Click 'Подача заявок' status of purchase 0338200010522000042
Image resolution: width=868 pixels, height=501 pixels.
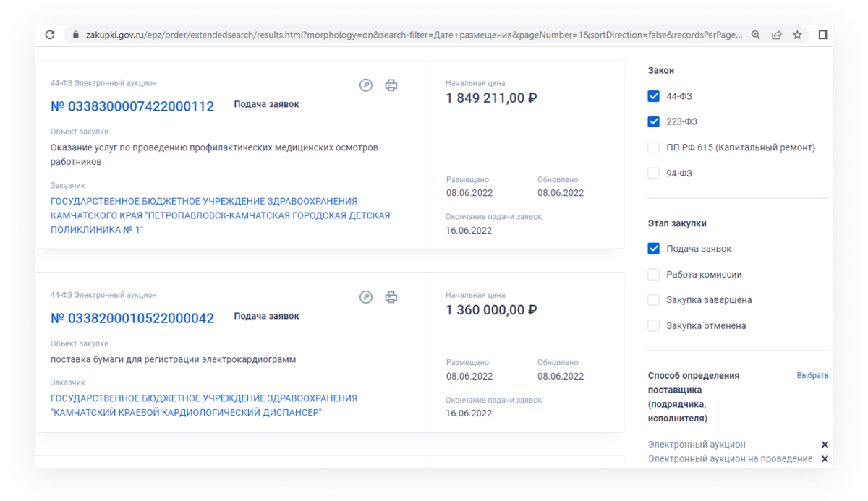pyautogui.click(x=266, y=316)
